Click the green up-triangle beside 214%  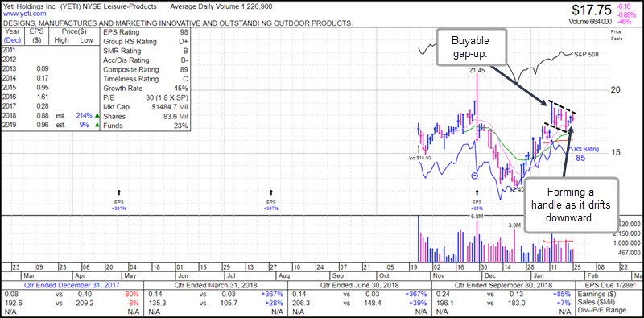tap(97, 116)
